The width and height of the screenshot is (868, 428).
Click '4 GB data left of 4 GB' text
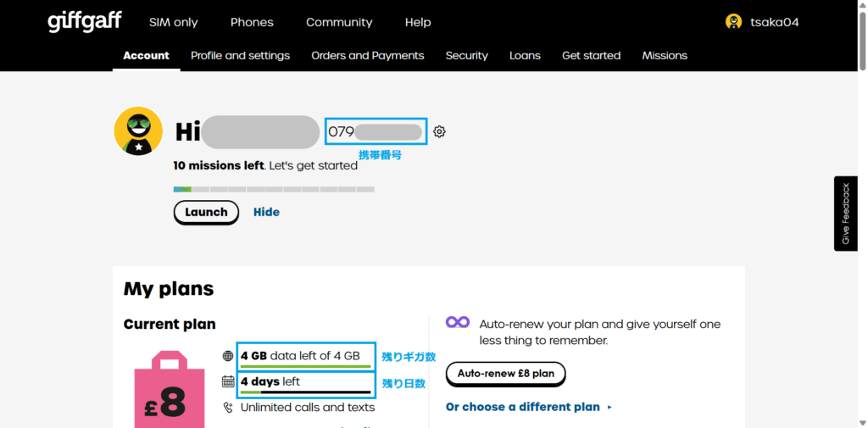(x=300, y=355)
